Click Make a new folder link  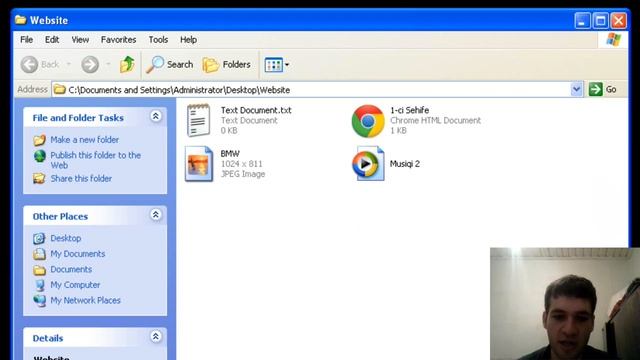click(84, 140)
